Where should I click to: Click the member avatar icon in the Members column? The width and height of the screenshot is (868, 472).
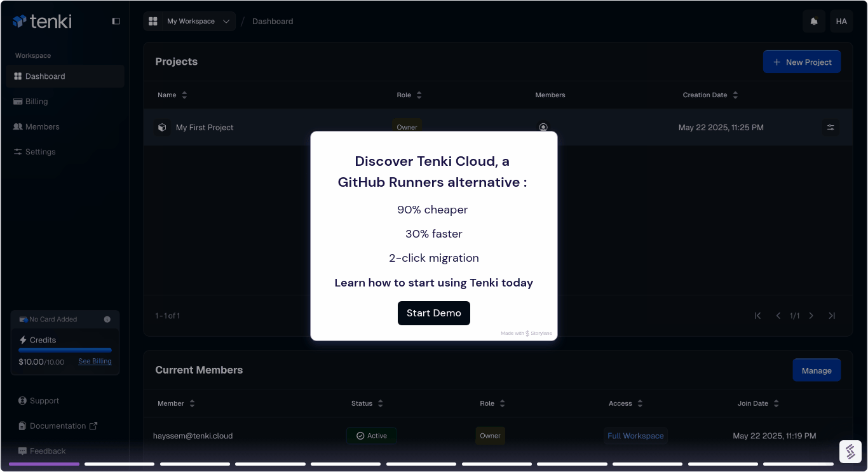click(x=543, y=126)
